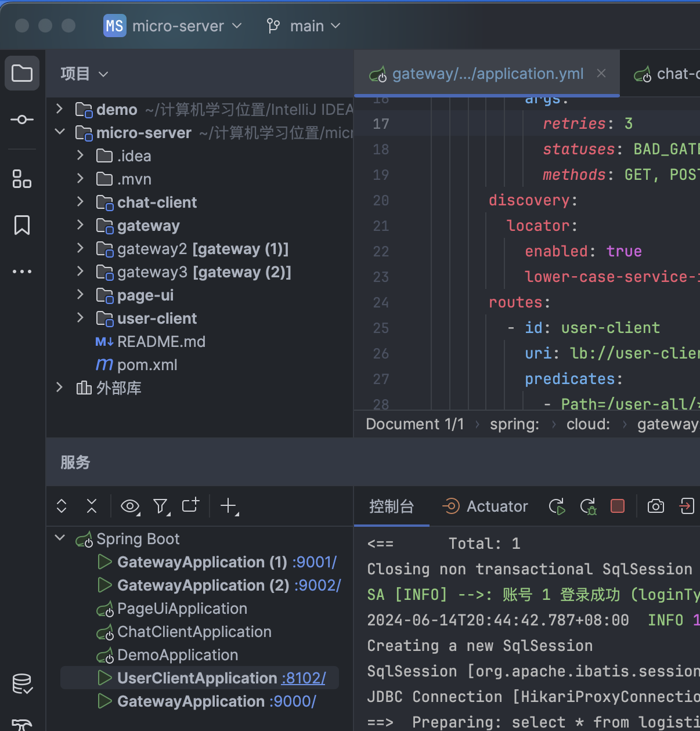Viewport: 700px width, 731px height.
Task: Open the :9000/ link of GatewayApplication
Action: pos(293,701)
